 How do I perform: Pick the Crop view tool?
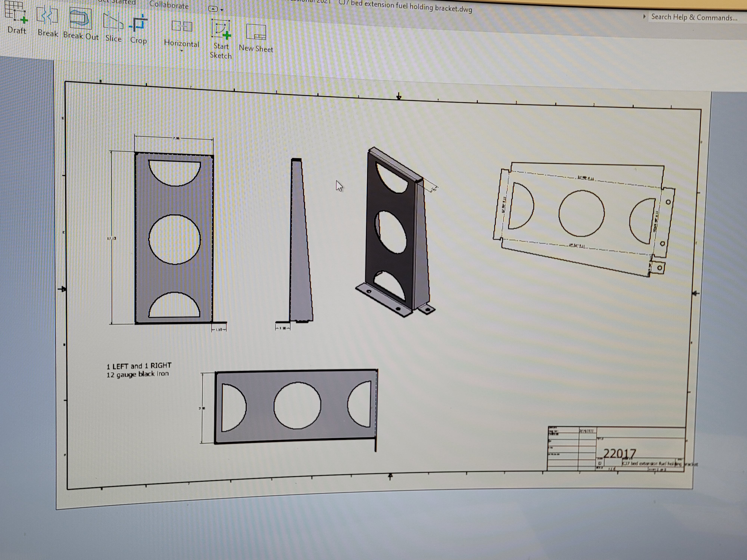pyautogui.click(x=138, y=29)
